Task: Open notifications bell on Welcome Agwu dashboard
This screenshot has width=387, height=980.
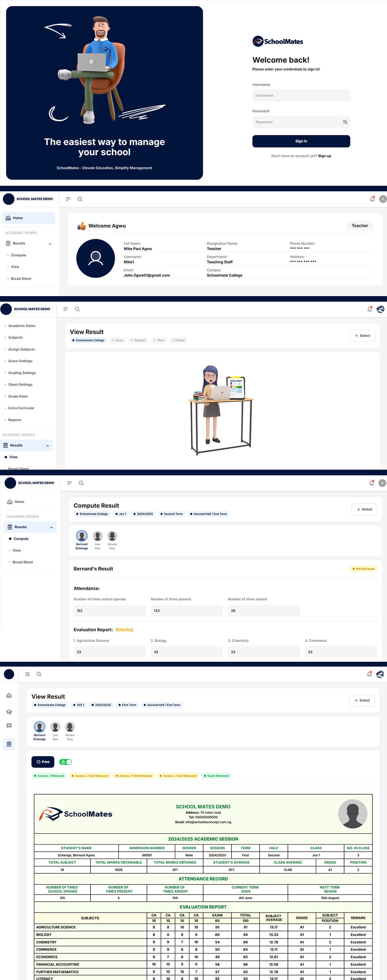Action: coord(372,199)
